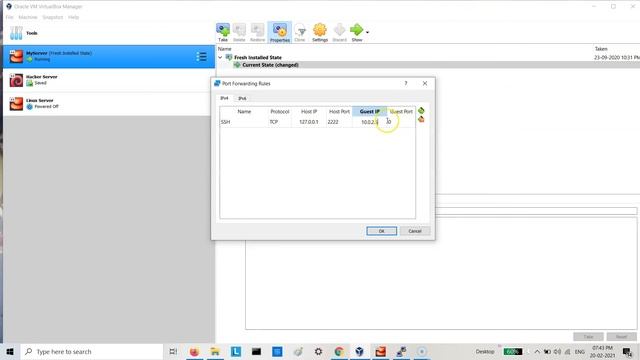
Task: Switch to the IPv4 tab
Action: 224,98
